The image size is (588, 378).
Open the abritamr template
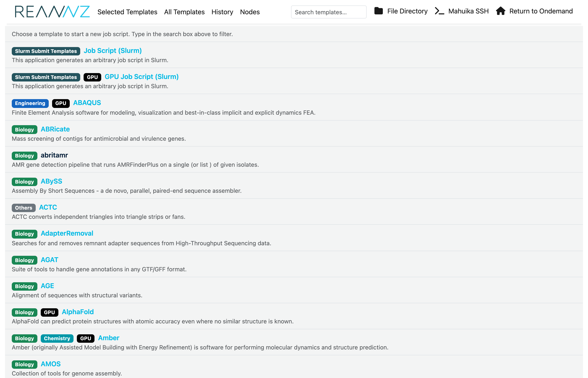[x=54, y=155]
